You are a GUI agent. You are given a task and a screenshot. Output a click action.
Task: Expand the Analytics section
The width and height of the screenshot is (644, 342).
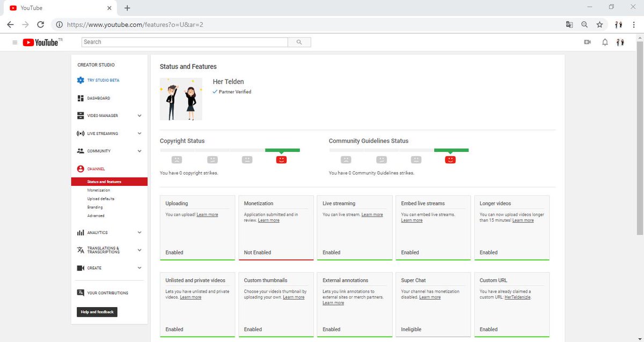tap(140, 232)
